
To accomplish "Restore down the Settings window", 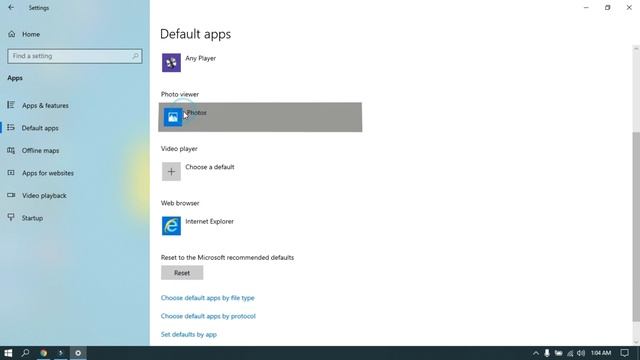I will tap(608, 7).
